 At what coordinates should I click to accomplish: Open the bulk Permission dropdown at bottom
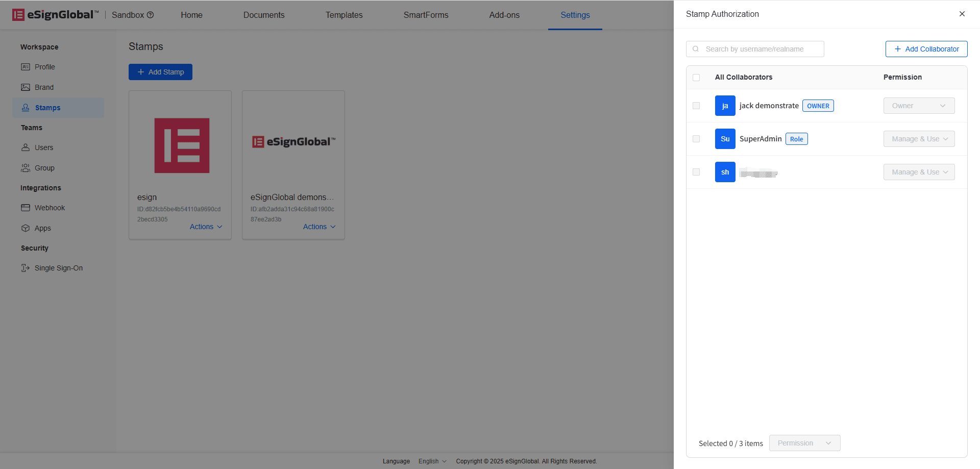point(805,443)
